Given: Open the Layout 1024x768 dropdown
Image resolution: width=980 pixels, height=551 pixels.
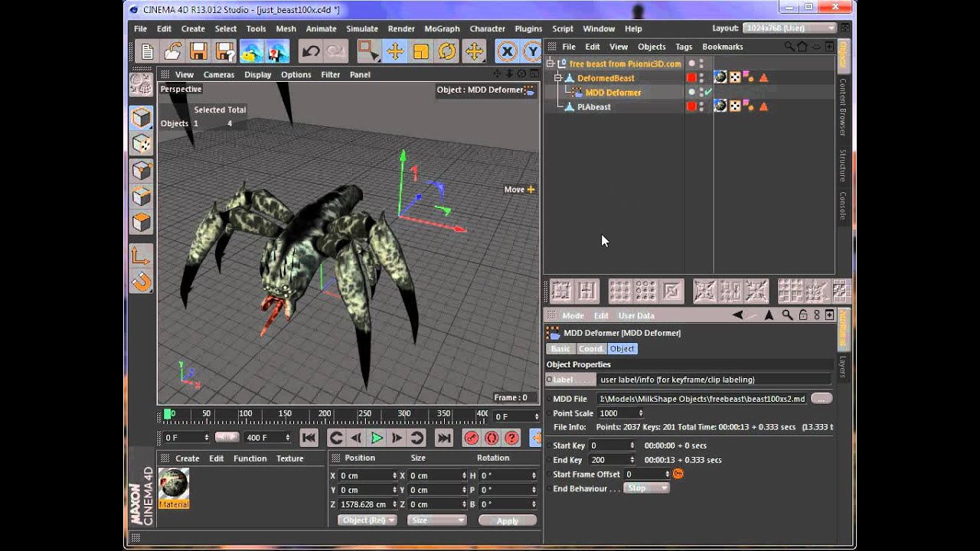Looking at the screenshot, I should point(789,28).
